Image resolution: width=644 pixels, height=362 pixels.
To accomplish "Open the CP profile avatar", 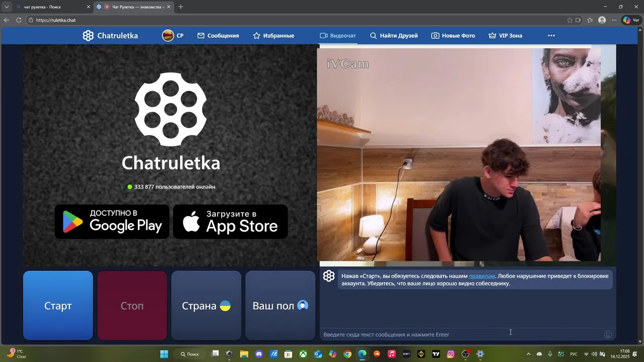I will click(168, 36).
